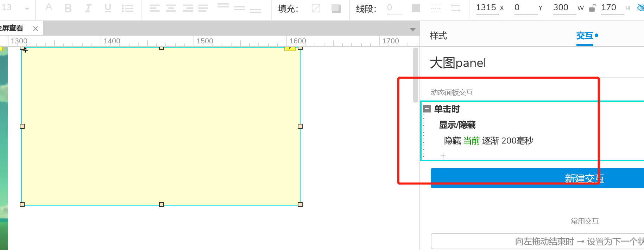The height and width of the screenshot is (250, 644).
Task: Justify text alignment
Action: click(203, 8)
